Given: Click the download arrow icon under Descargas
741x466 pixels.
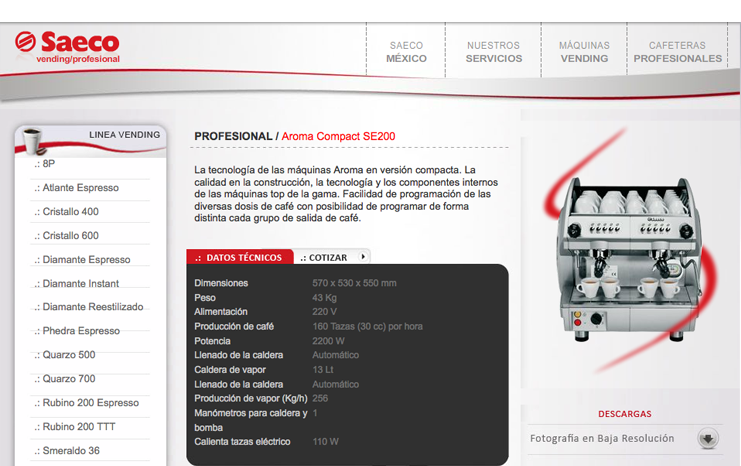Looking at the screenshot, I should (x=707, y=439).
